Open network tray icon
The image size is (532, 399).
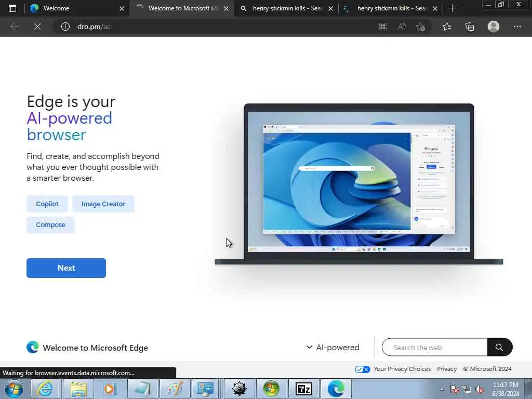coord(467,390)
